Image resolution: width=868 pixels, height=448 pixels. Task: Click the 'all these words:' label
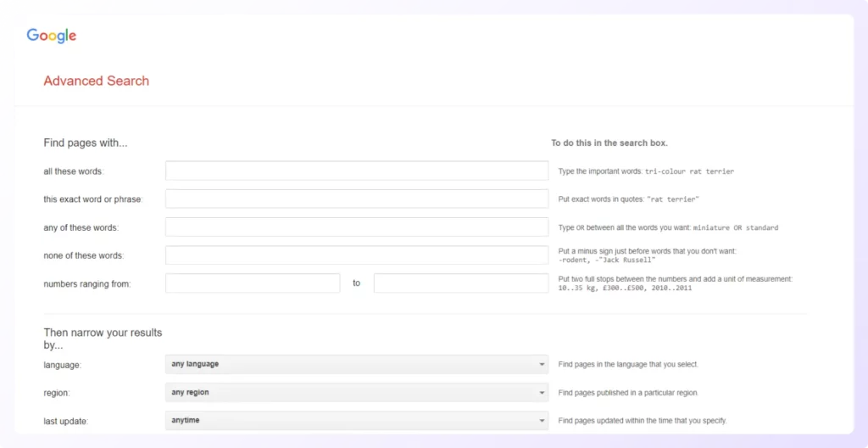coord(73,171)
